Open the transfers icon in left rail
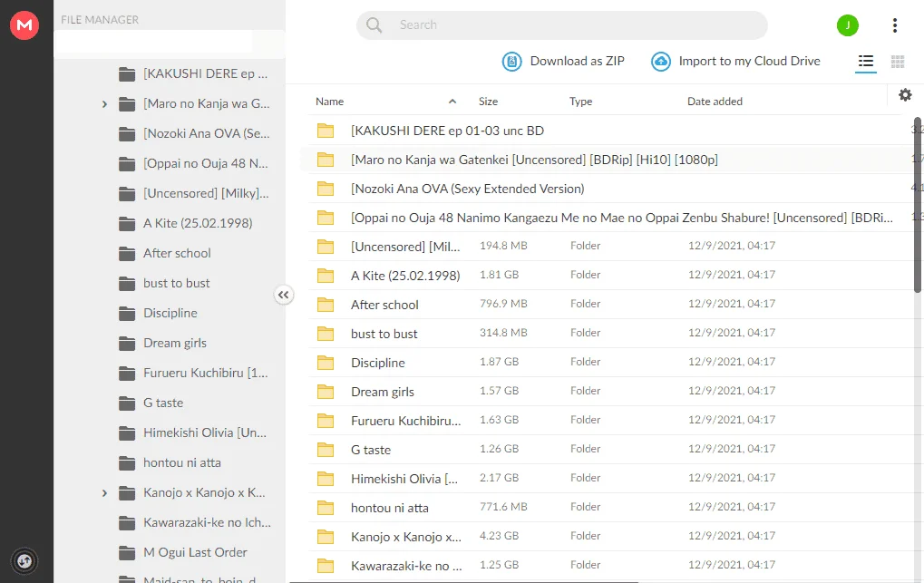This screenshot has width=924, height=583. (x=24, y=560)
